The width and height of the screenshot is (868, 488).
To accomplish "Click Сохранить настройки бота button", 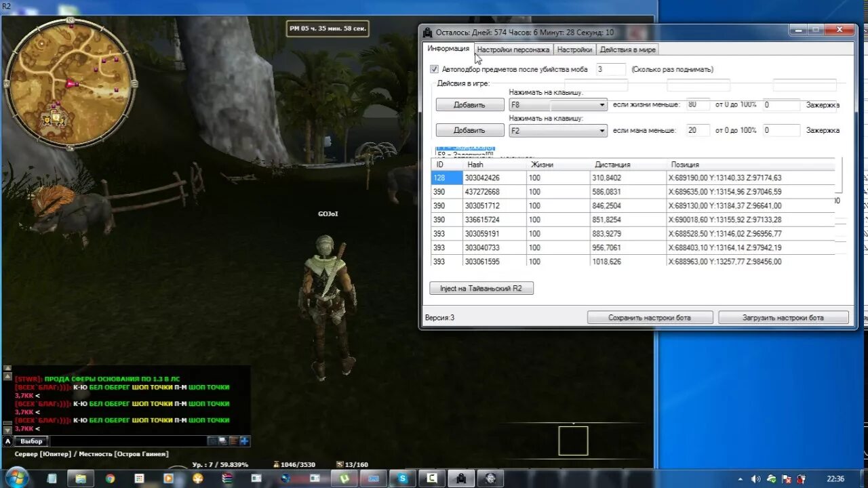I will pos(650,317).
